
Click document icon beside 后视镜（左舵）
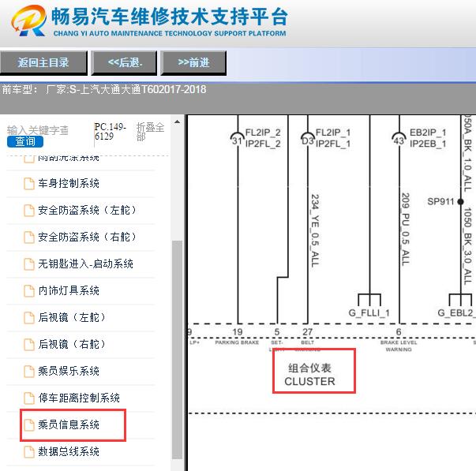(x=29, y=317)
